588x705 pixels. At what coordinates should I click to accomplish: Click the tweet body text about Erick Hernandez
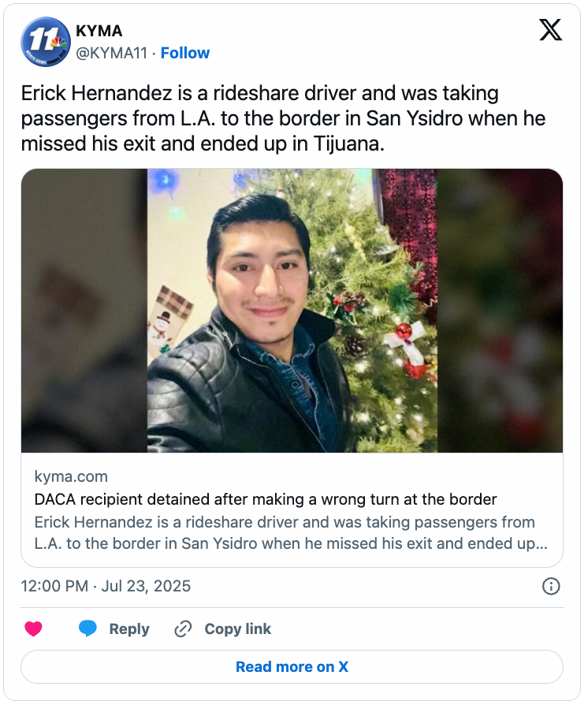point(283,119)
